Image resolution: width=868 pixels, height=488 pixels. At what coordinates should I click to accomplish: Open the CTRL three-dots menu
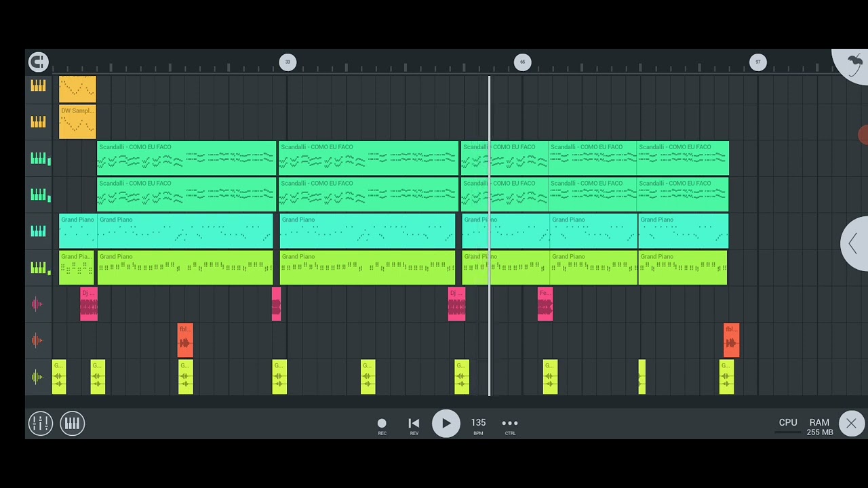510,426
